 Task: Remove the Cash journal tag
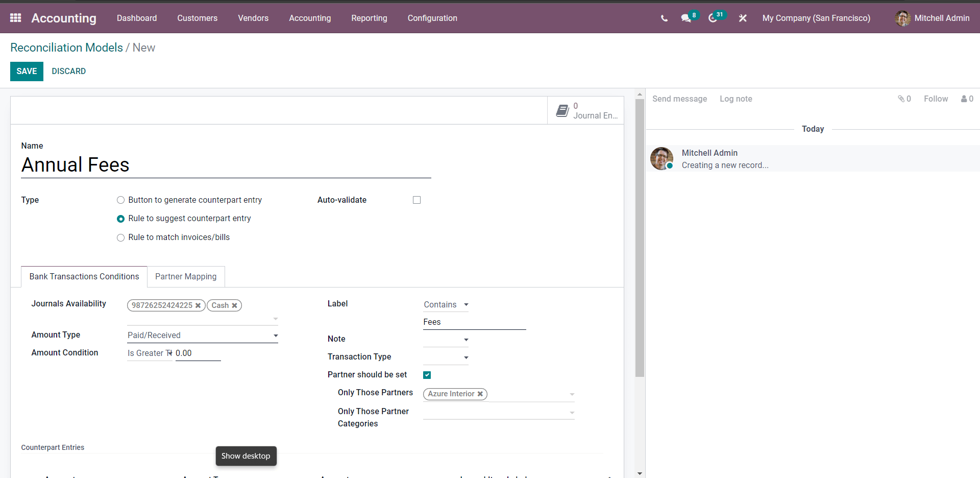(235, 305)
